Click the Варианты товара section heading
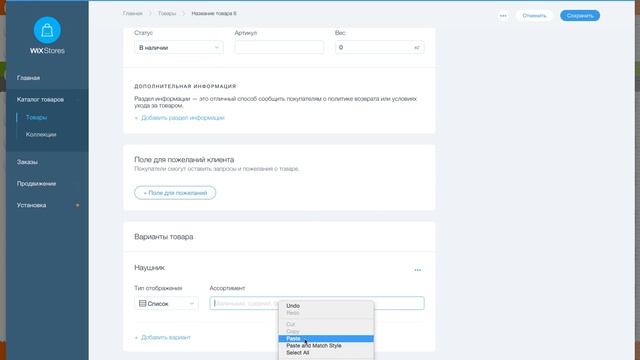The image size is (640, 360). coord(164,237)
